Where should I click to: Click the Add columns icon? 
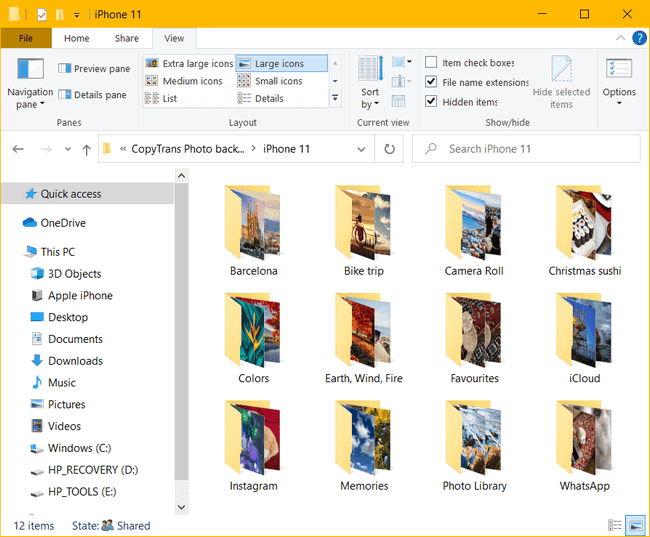tap(402, 81)
